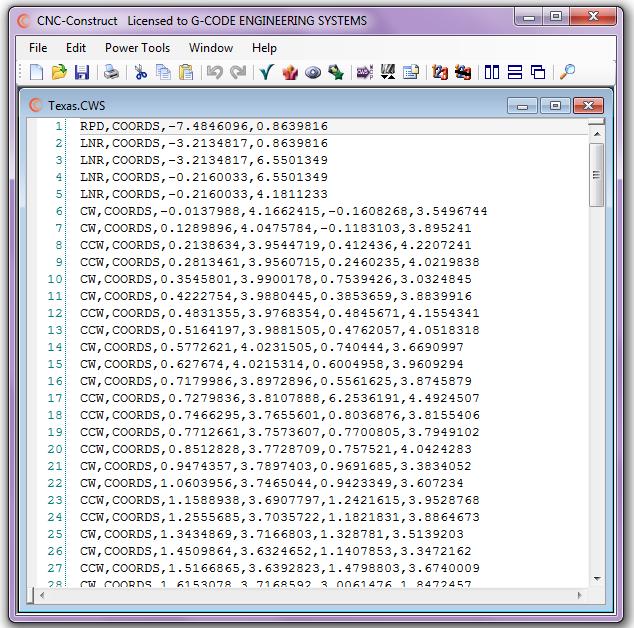Screen dimensions: 634x628
Task: Click line 4 text LNR,COORDS,-0.2160033,6.5501349
Action: coord(204,177)
